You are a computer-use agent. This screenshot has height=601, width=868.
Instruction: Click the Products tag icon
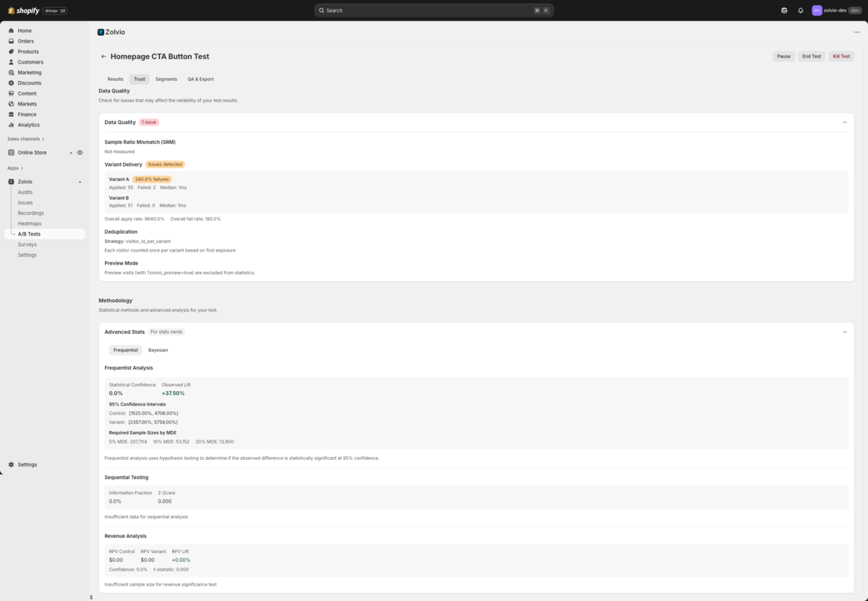[x=11, y=52]
